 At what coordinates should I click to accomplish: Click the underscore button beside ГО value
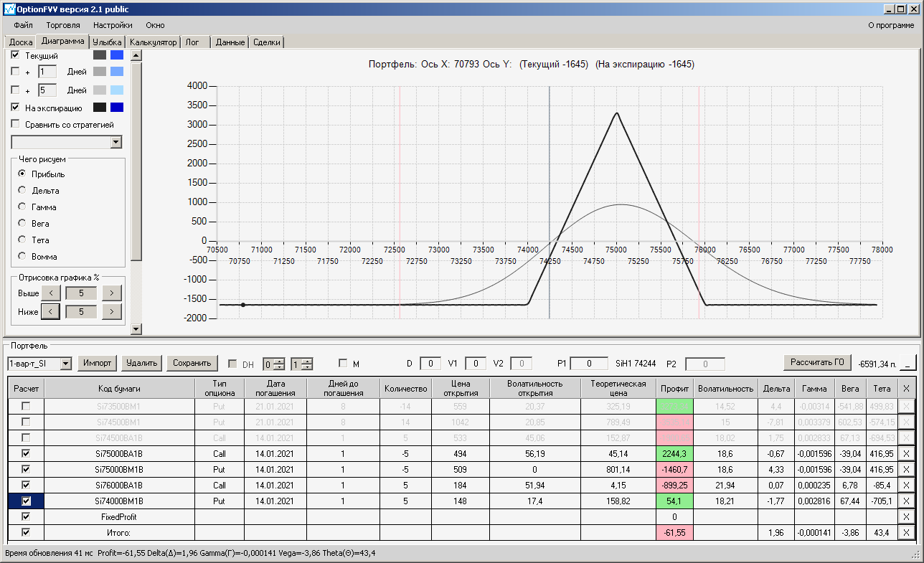pos(907,364)
